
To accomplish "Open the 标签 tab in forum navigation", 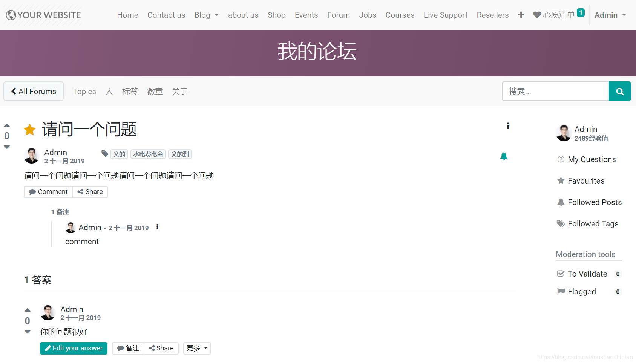I will coord(130,92).
